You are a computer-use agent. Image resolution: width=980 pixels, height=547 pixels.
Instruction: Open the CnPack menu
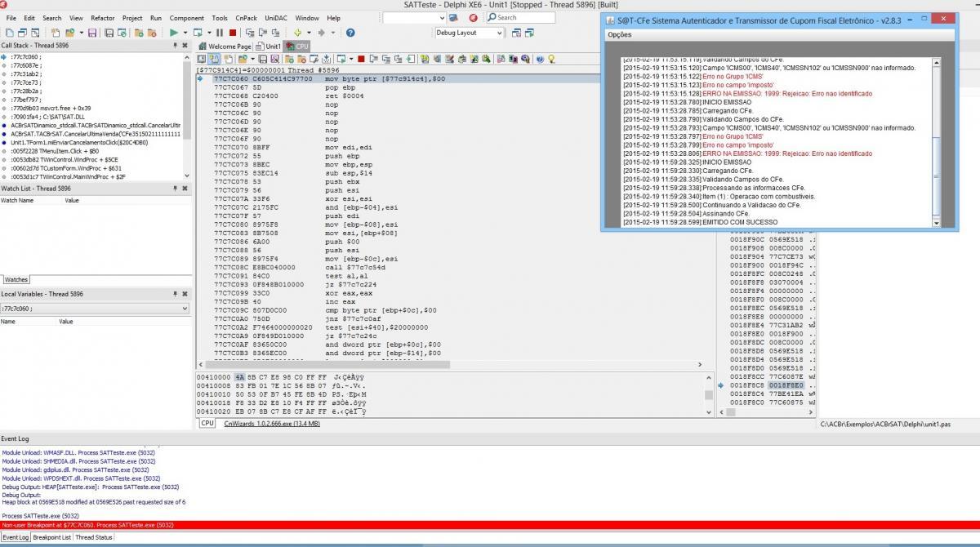246,17
